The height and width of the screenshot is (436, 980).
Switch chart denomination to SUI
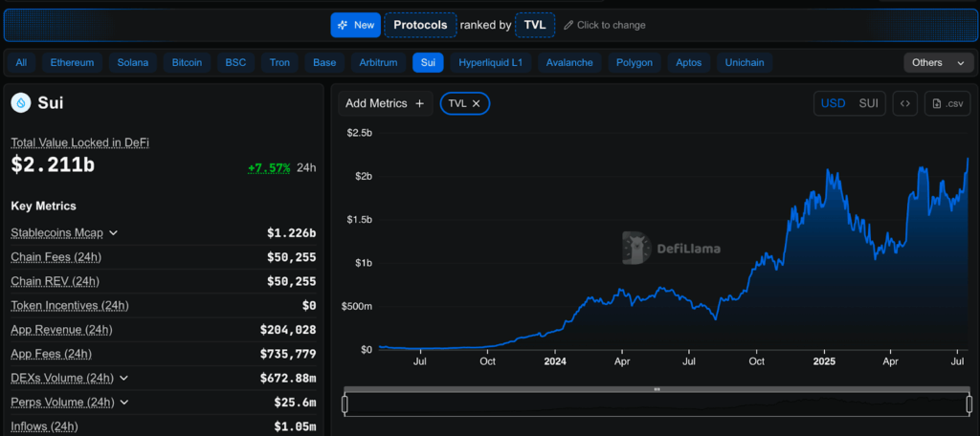[x=869, y=103]
